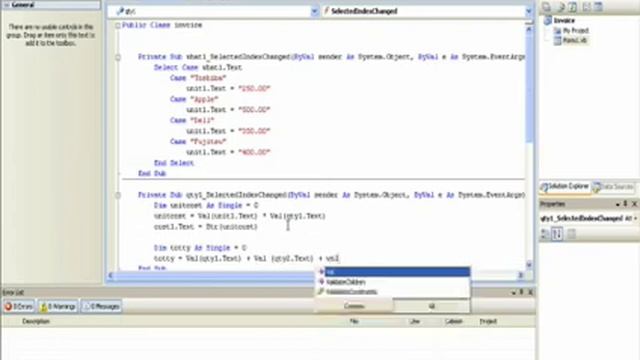Toggle auto-hide pin on Properties panel
Viewport: 640px width, 360px height.
tap(626, 204)
